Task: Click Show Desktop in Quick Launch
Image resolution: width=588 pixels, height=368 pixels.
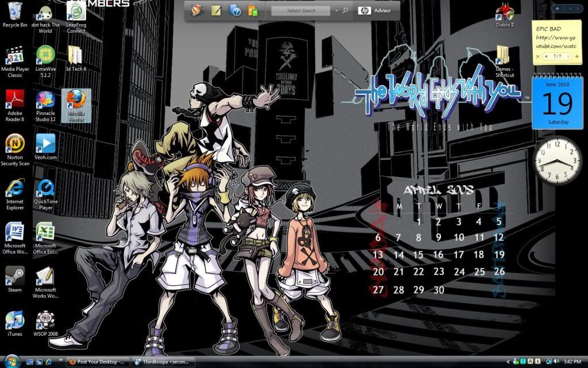Action: coord(30,362)
